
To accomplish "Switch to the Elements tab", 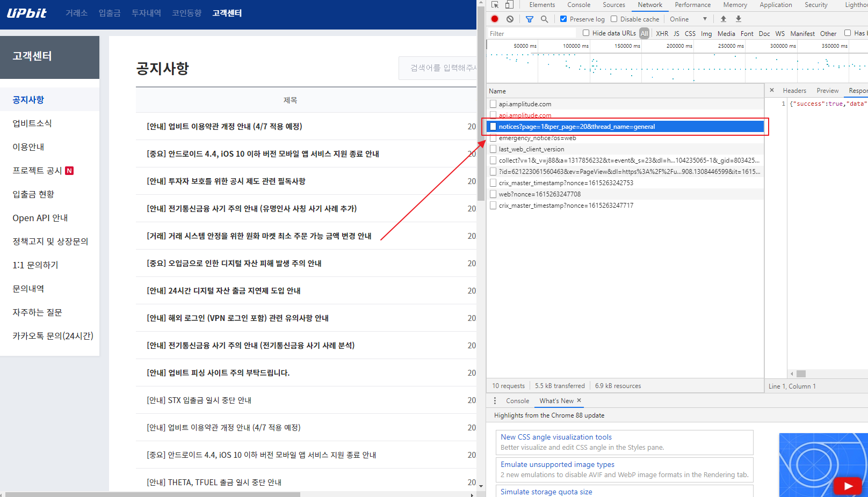I will click(542, 5).
